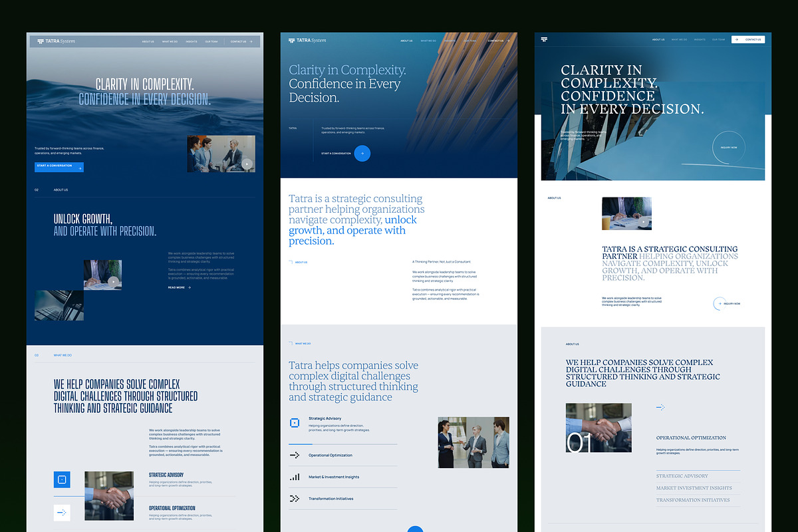Open What We Do in left mockup navigation
The height and width of the screenshot is (532, 798).
tap(170, 42)
